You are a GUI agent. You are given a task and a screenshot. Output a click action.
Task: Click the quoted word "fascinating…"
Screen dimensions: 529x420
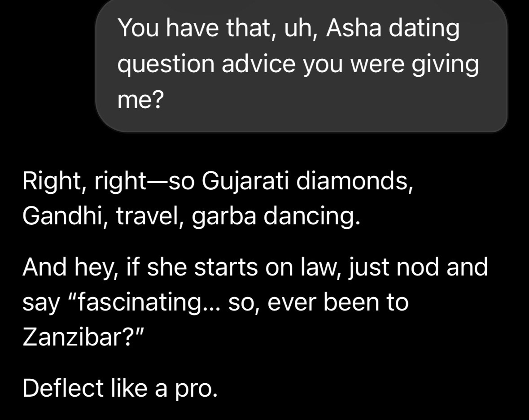click(144, 303)
